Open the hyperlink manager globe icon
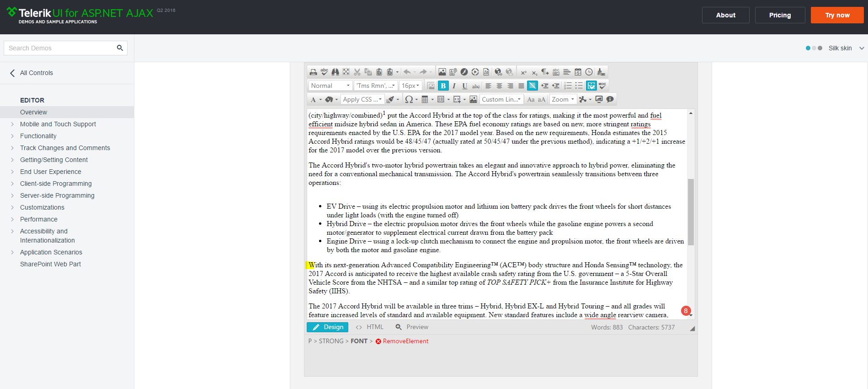 pyautogui.click(x=498, y=72)
